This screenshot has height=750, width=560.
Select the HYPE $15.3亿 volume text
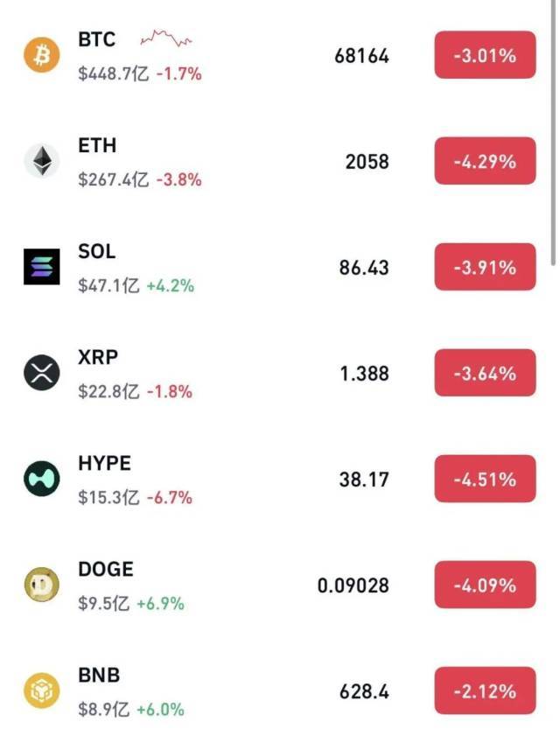point(108,498)
